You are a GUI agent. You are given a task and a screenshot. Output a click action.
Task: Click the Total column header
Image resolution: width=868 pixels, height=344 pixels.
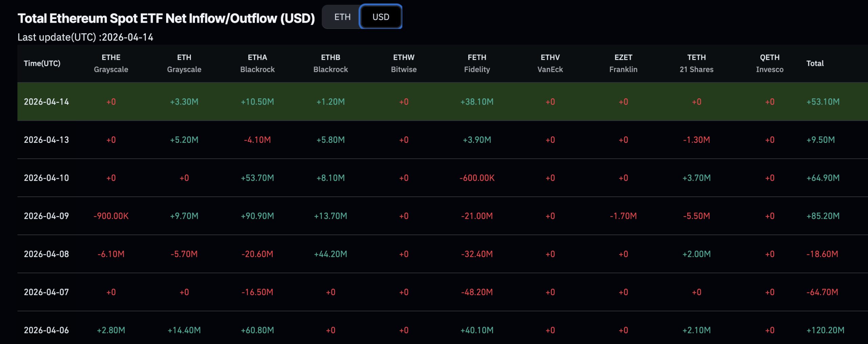[815, 63]
